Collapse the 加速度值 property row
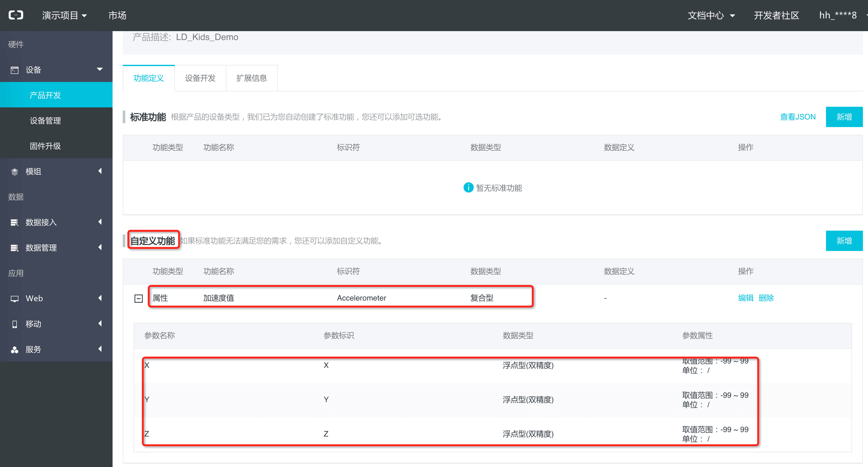Image resolution: width=868 pixels, height=467 pixels. coord(139,298)
